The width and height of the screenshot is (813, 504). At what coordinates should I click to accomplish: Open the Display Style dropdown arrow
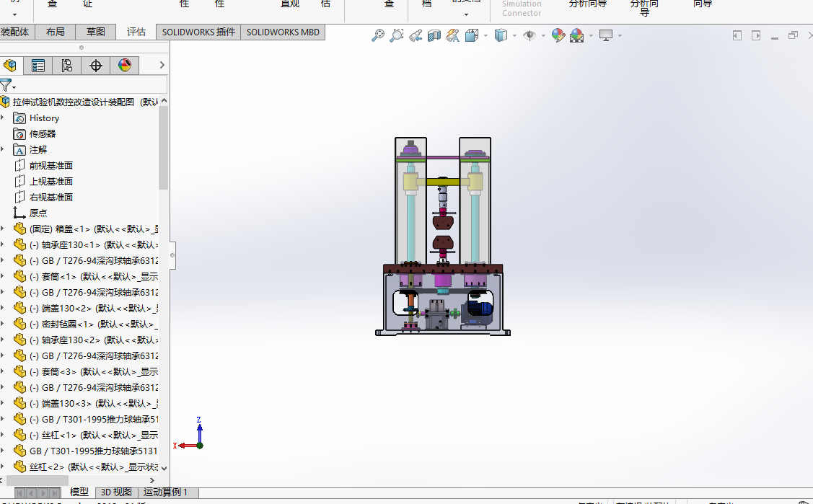coord(514,36)
